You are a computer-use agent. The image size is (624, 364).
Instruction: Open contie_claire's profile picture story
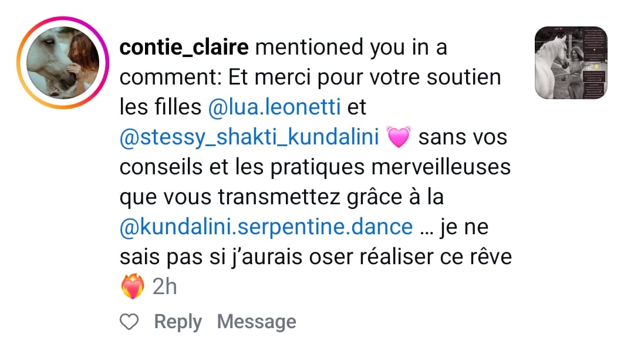coord(63,63)
